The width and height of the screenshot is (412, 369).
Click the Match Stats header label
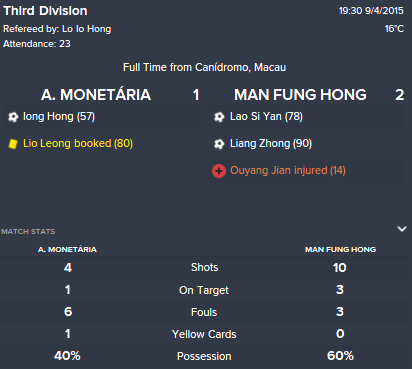[28, 231]
